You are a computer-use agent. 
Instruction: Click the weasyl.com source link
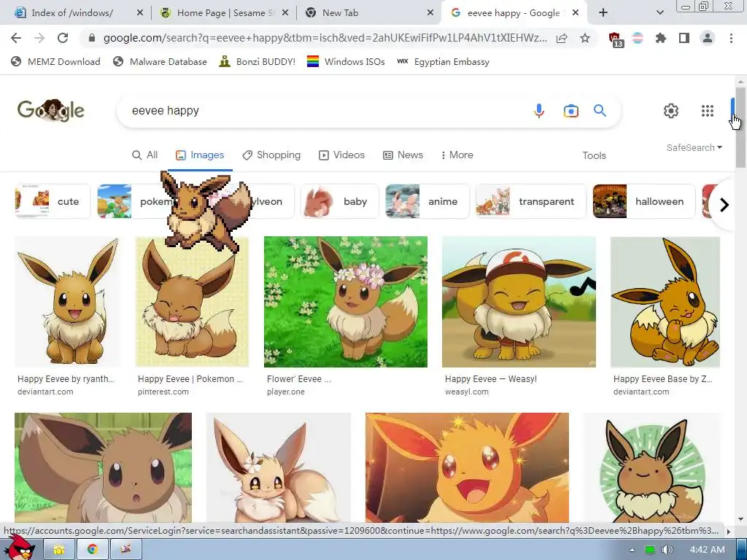(466, 392)
